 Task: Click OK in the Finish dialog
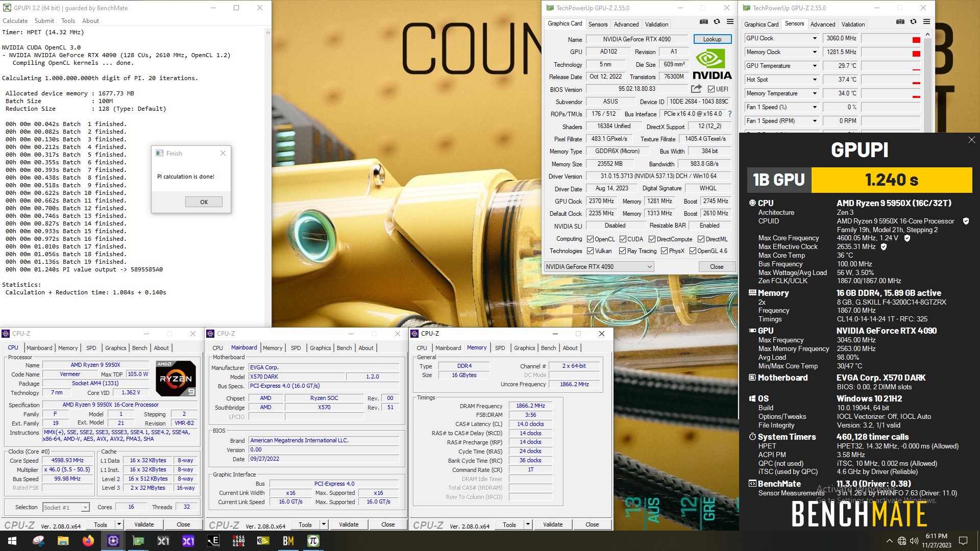click(204, 202)
